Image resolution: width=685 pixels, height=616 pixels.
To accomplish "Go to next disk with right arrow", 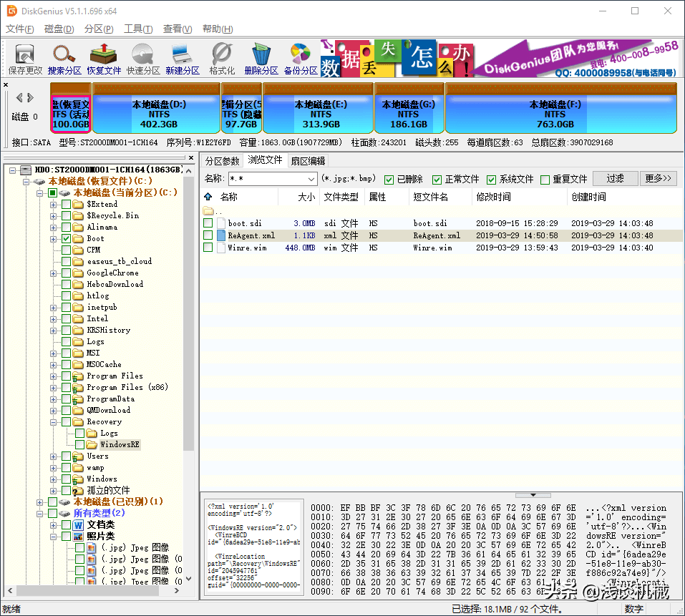I will [30, 97].
